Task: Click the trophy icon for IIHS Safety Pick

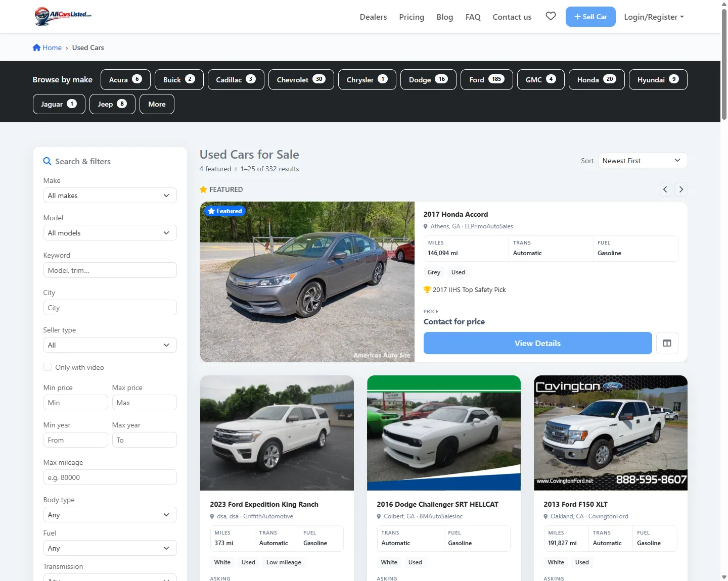Action: (427, 289)
